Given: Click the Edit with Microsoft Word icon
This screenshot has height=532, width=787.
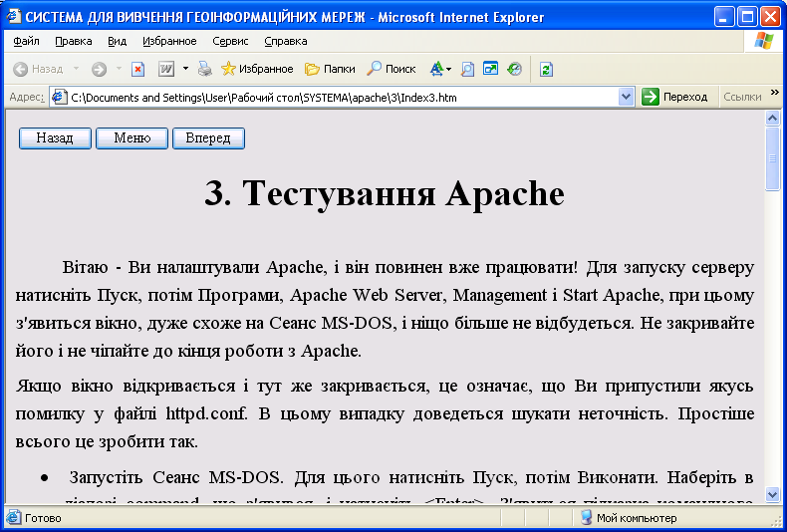Looking at the screenshot, I should coord(166,70).
